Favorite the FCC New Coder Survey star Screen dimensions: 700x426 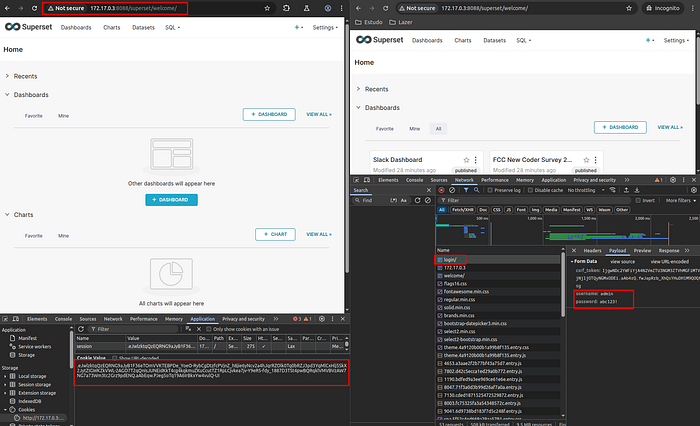[x=587, y=160]
